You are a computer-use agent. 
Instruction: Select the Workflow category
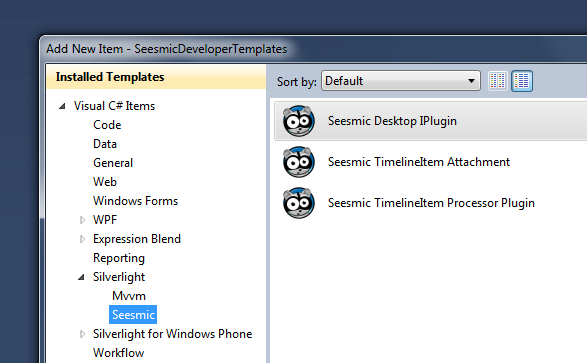(x=118, y=353)
